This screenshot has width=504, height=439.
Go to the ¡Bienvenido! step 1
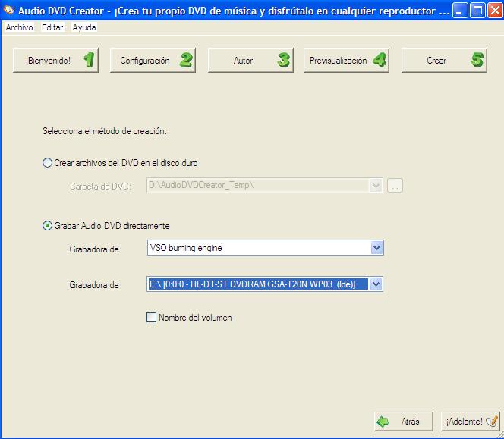55,61
